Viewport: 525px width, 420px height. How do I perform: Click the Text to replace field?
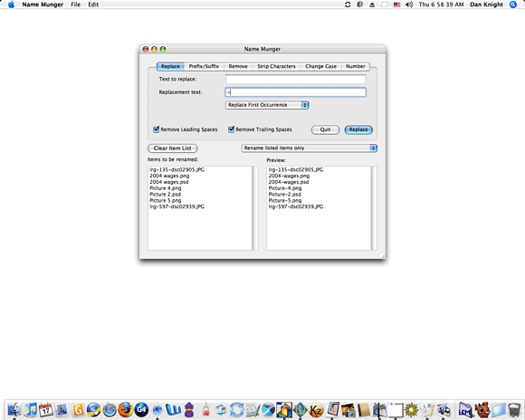[x=296, y=80]
